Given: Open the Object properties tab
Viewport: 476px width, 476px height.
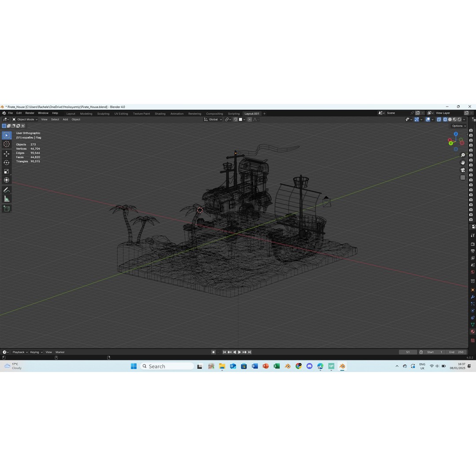Looking at the screenshot, I should (x=472, y=290).
